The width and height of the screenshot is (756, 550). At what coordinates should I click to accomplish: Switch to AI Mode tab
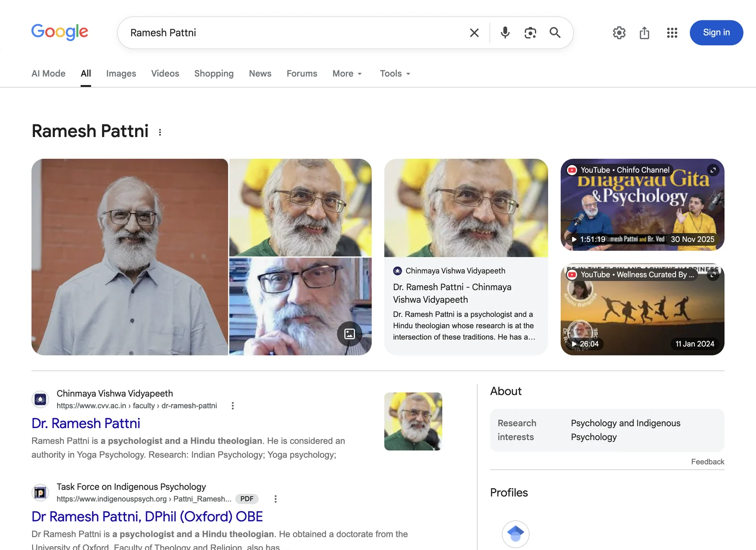[48, 73]
